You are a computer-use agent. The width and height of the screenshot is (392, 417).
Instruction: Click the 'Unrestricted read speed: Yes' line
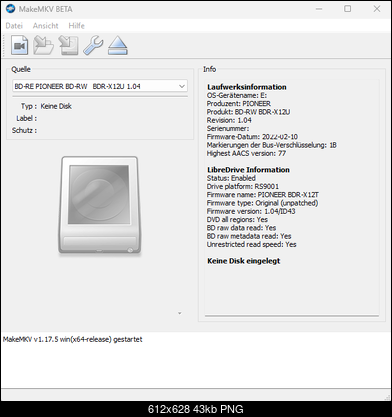click(x=252, y=244)
